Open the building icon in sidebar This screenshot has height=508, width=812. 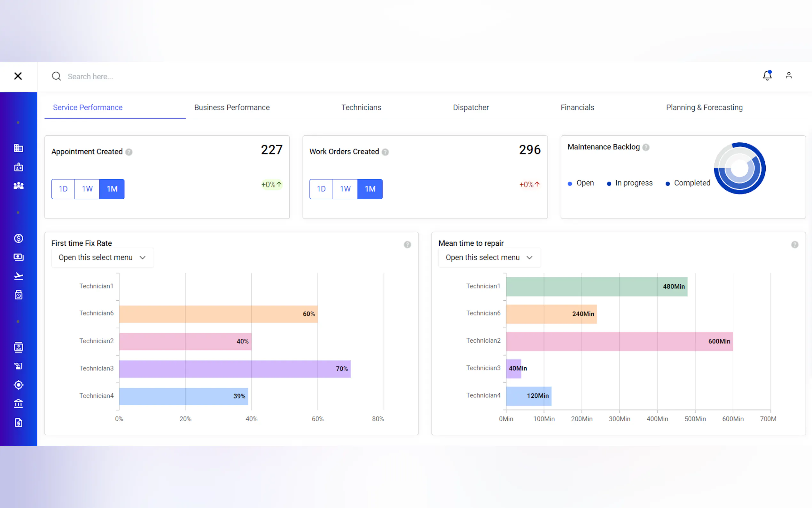(x=19, y=148)
